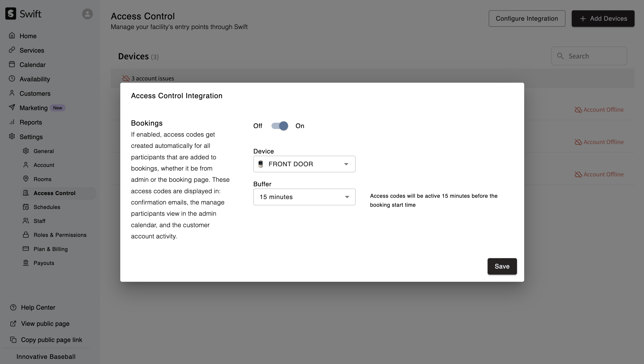Click the Calendar icon in sidebar
The height and width of the screenshot is (364, 644).
(12, 64)
